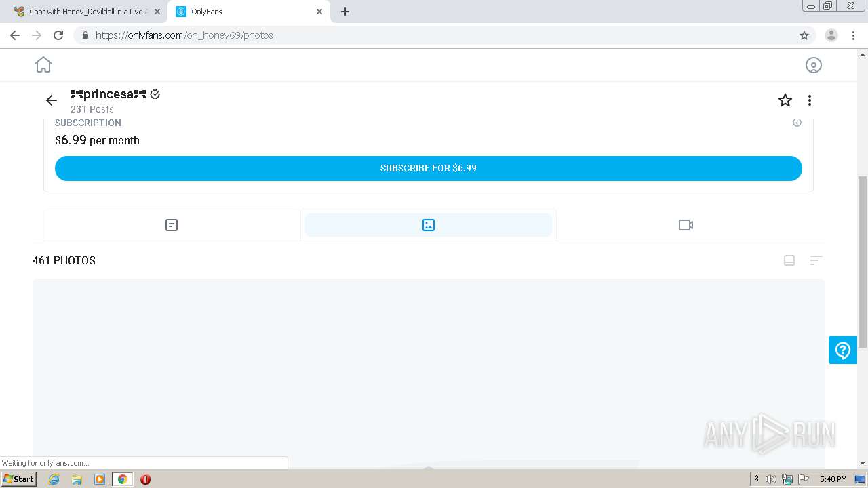This screenshot has height=488, width=868.
Task: Click the 5:40 PM clock
Action: [x=833, y=479]
